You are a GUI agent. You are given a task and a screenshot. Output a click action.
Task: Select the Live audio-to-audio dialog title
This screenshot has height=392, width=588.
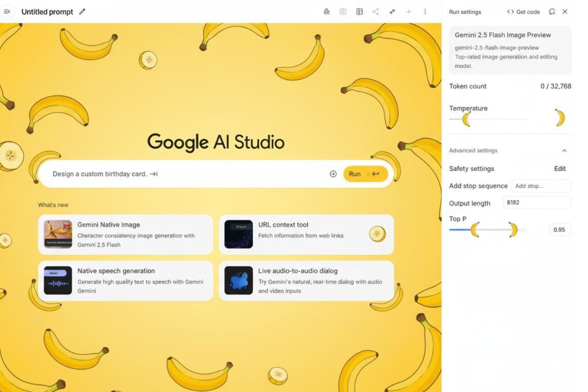tap(298, 271)
